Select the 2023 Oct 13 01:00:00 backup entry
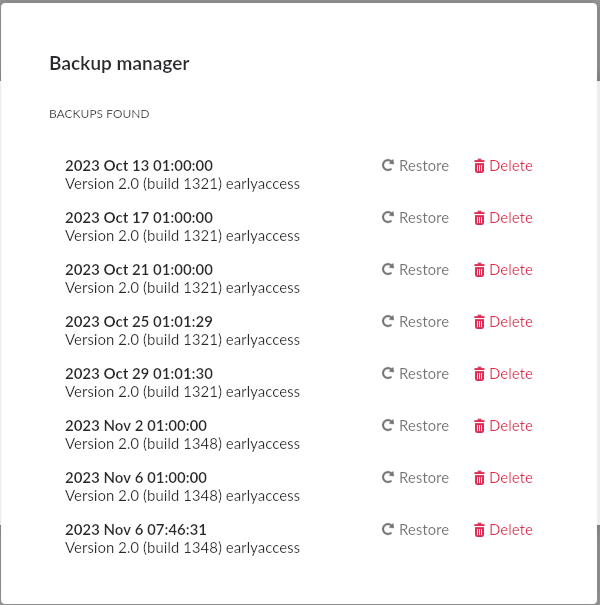The width and height of the screenshot is (600, 605). coord(139,166)
